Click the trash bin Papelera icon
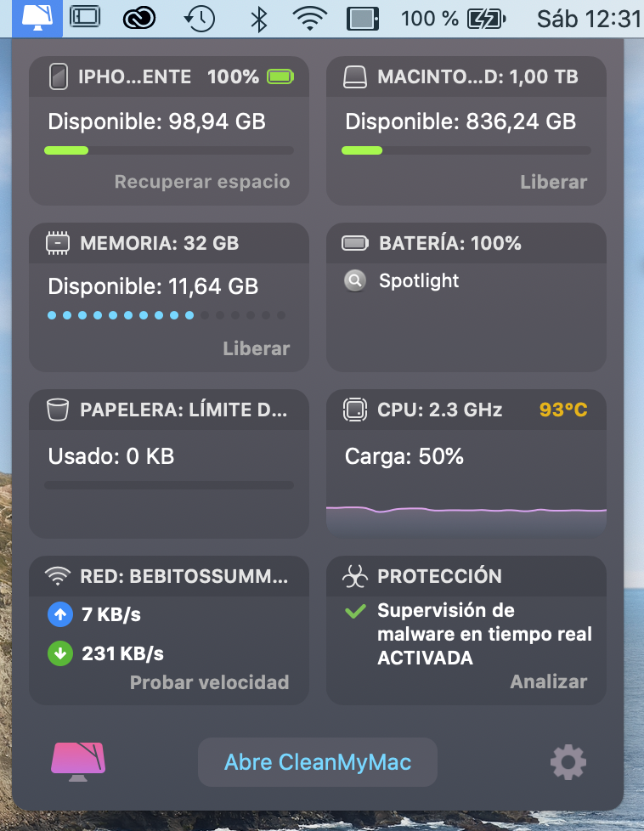The height and width of the screenshot is (831, 644). tap(58, 410)
